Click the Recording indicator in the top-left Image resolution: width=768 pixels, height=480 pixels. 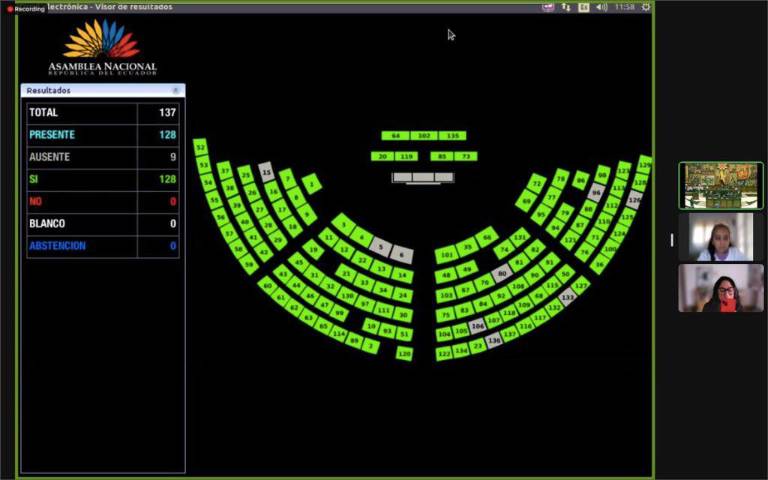pos(24,8)
